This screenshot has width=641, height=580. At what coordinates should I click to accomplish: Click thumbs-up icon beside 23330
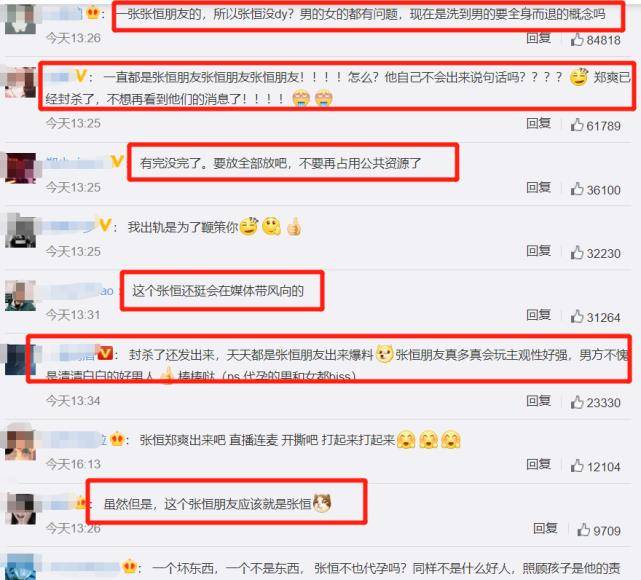577,402
